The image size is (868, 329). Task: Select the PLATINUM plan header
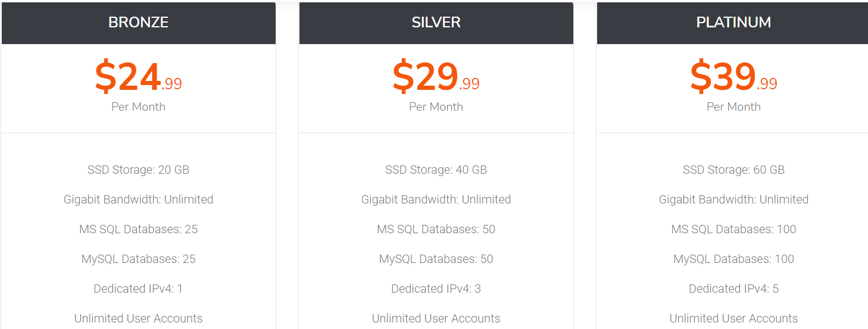click(732, 23)
